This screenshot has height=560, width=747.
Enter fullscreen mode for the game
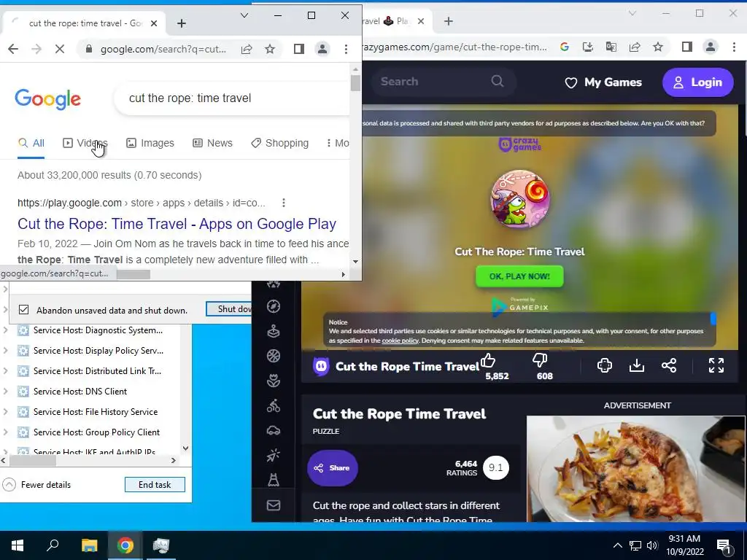716,365
